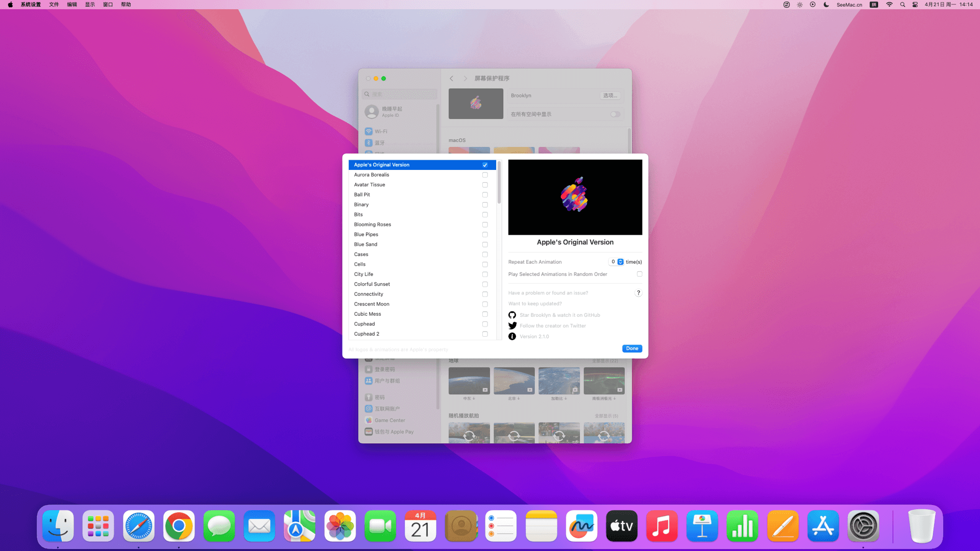Image resolution: width=980 pixels, height=551 pixels.
Task: Launch Safari from the Dock
Action: 139,526
